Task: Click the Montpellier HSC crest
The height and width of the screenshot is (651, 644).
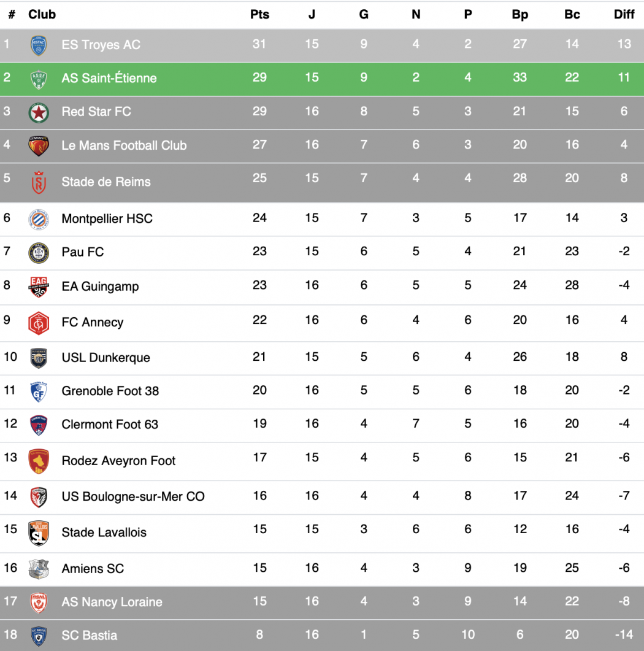Action: pyautogui.click(x=39, y=219)
